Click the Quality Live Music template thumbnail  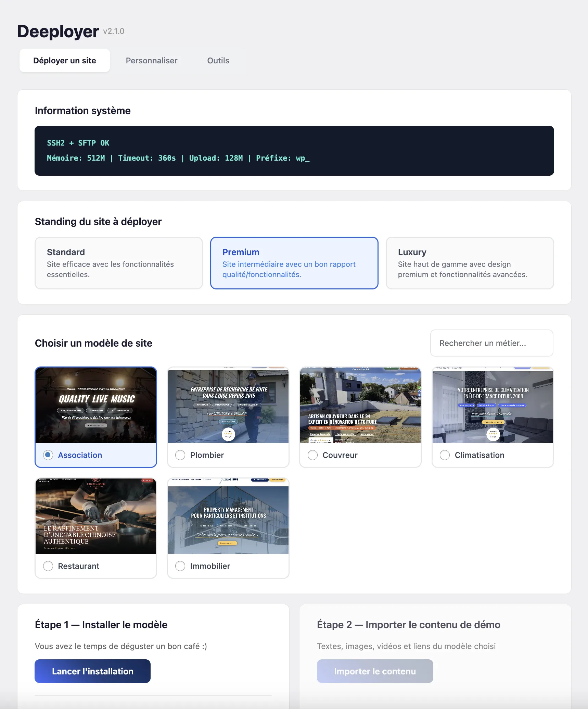96,406
